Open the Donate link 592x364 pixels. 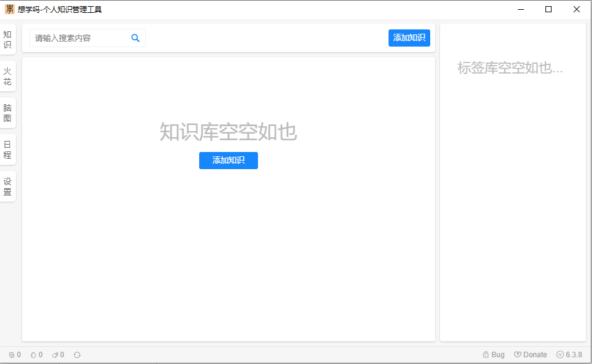(x=531, y=355)
